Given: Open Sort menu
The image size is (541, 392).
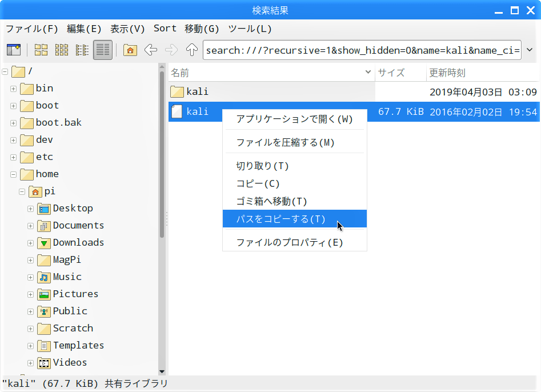Looking at the screenshot, I should 165,29.
